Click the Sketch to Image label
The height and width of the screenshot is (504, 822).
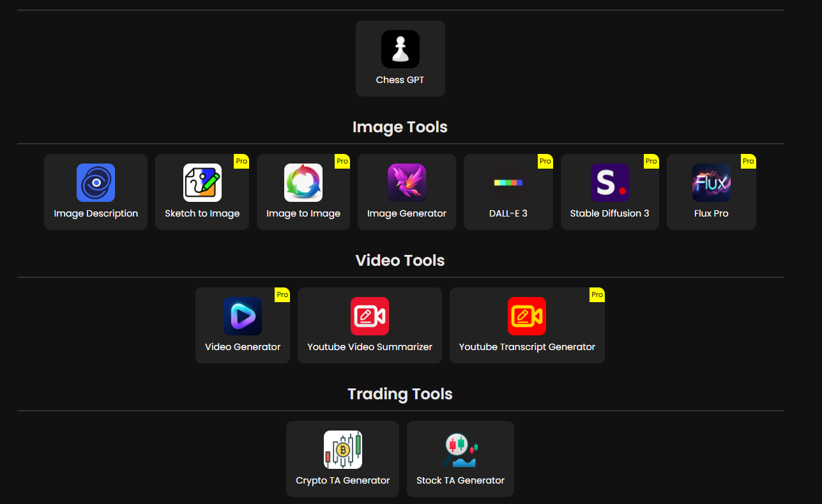pyautogui.click(x=202, y=214)
